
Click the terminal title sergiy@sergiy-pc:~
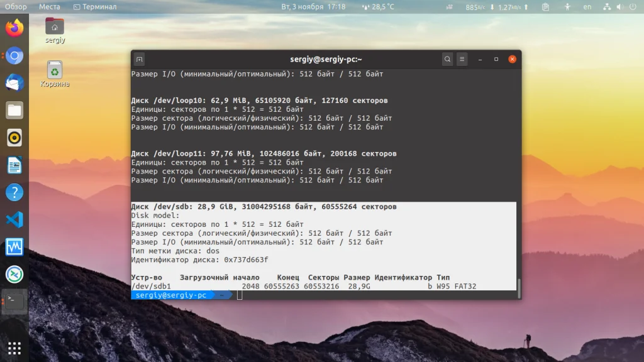tap(326, 59)
